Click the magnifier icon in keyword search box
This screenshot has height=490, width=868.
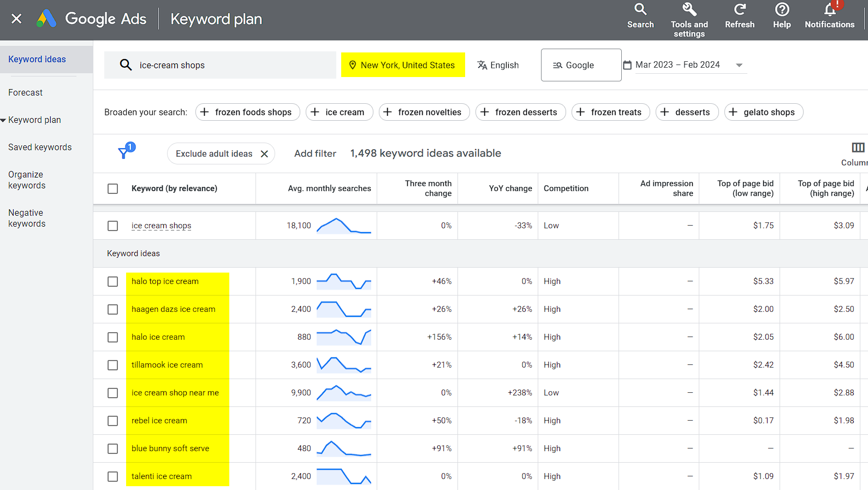pyautogui.click(x=126, y=65)
